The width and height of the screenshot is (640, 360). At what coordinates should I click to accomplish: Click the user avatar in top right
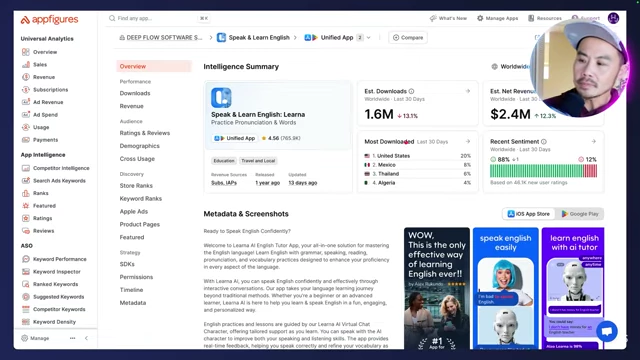click(613, 18)
